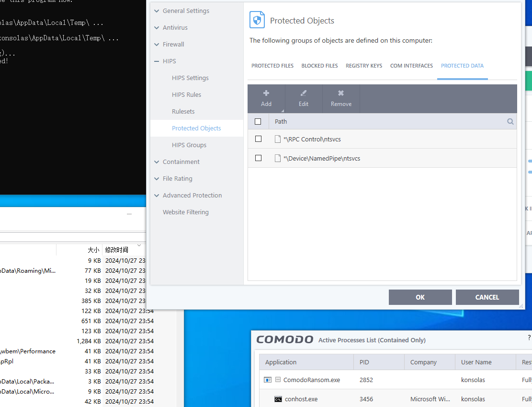Image resolution: width=532 pixels, height=407 pixels.
Task: Click the Path column header
Action: [281, 121]
